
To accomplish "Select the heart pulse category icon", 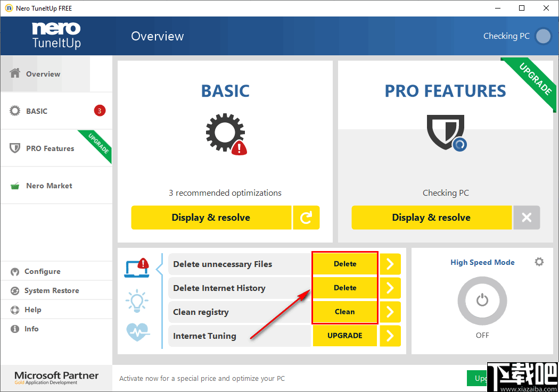I will click(x=138, y=332).
